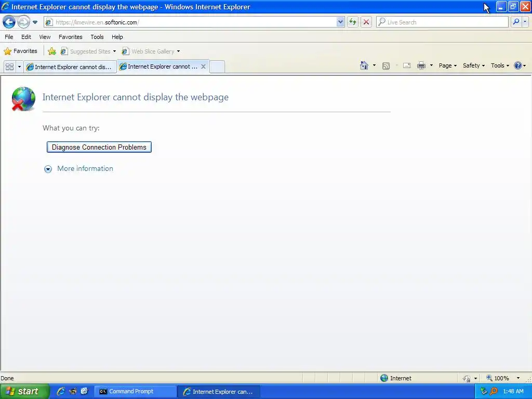This screenshot has height=399, width=532.
Task: Click the More information link text
Action: coord(85,169)
